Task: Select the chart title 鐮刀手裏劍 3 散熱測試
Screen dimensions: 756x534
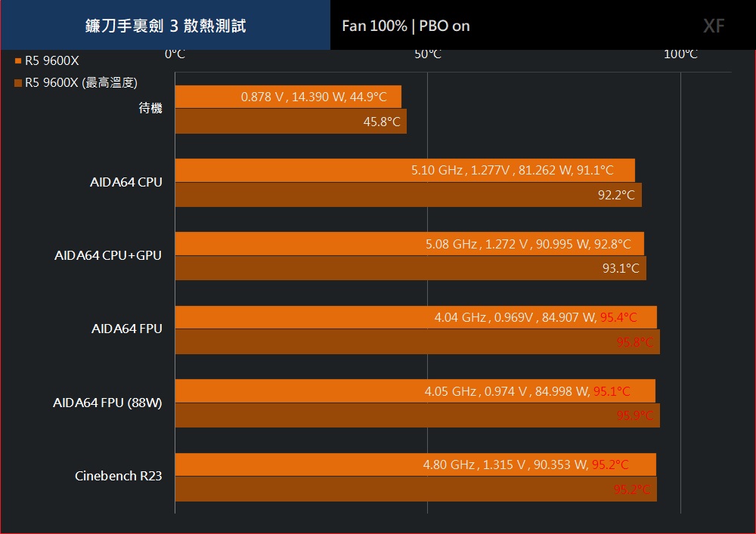Action: click(x=166, y=26)
